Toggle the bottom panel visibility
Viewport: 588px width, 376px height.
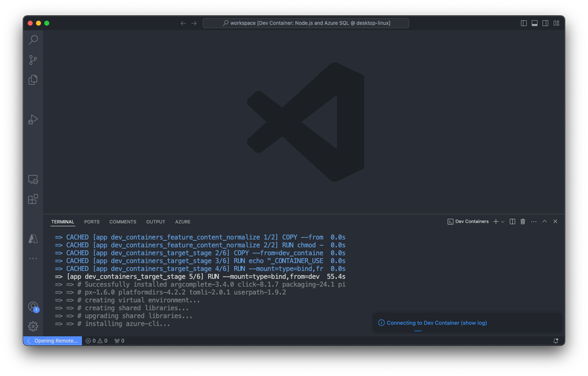click(535, 23)
